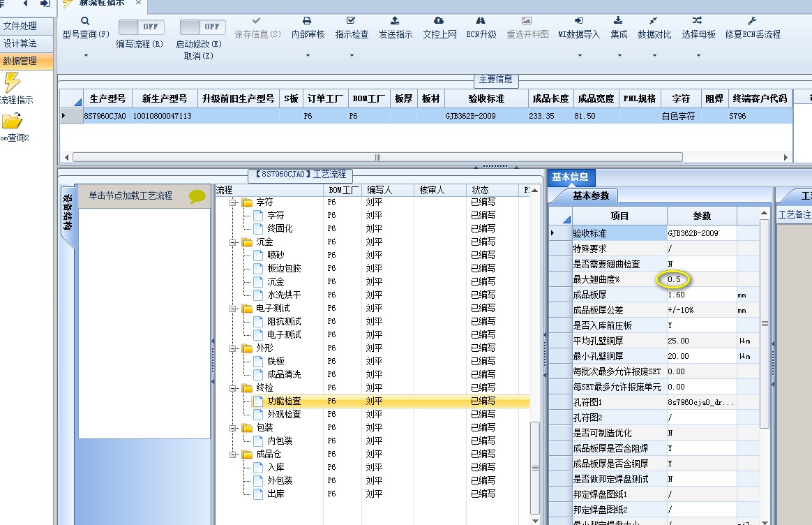Select the 出库 process node
Screen dimensions: 812x525
coord(276,494)
